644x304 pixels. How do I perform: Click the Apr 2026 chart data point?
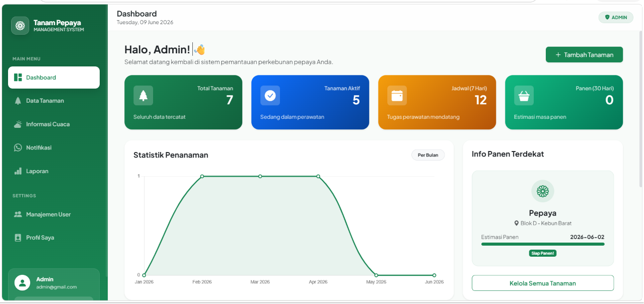[x=318, y=176]
